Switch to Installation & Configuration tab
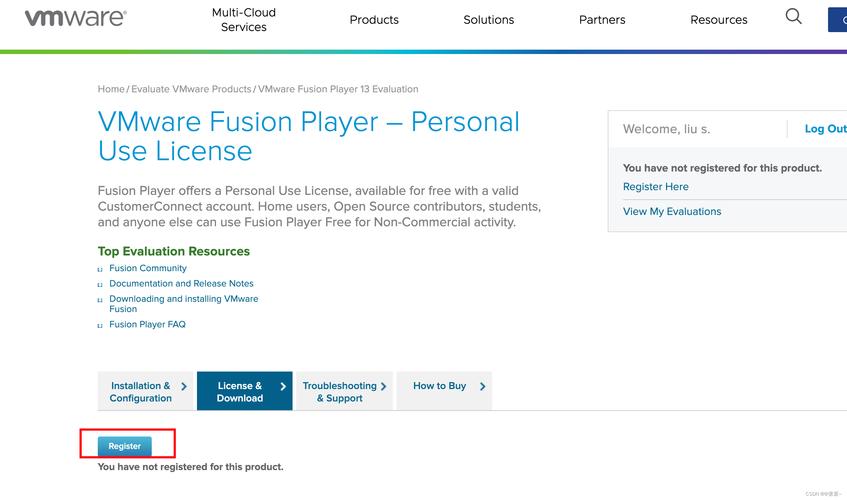847x500 pixels. (145, 391)
